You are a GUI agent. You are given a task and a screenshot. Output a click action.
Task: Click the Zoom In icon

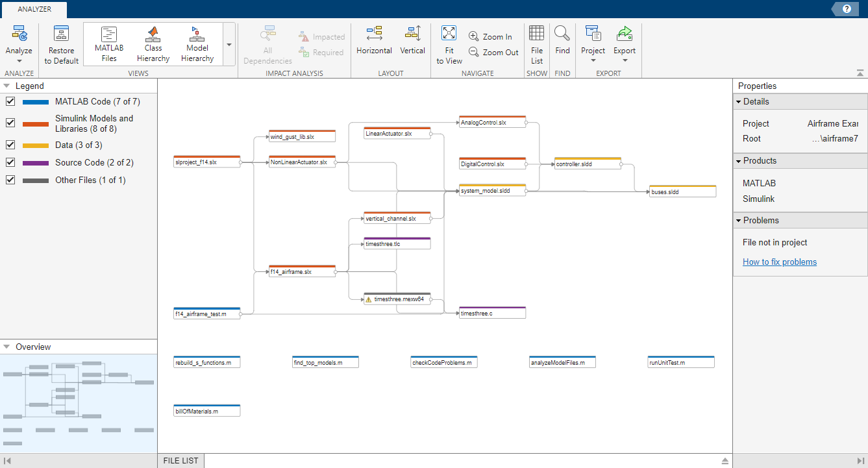point(474,37)
